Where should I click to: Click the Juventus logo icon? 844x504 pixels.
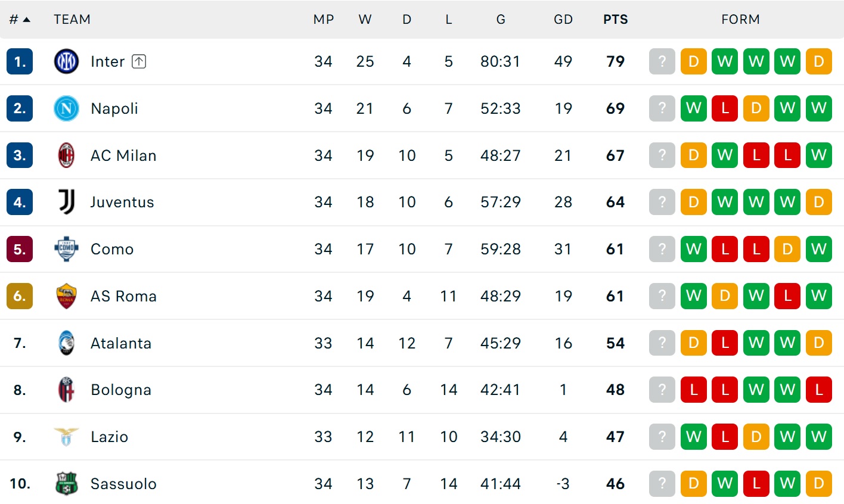point(66,202)
